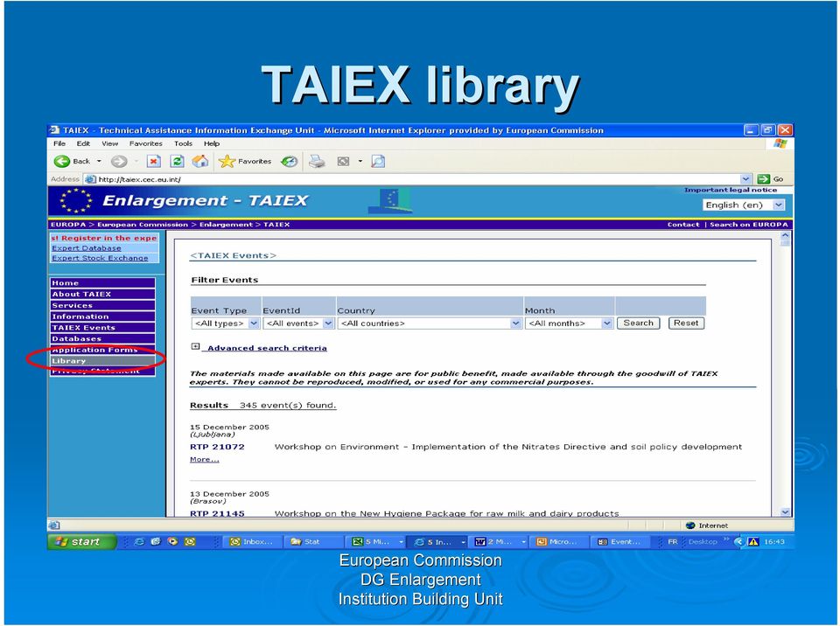840x626 pixels.
Task: Open the File menu
Action: [x=59, y=143]
